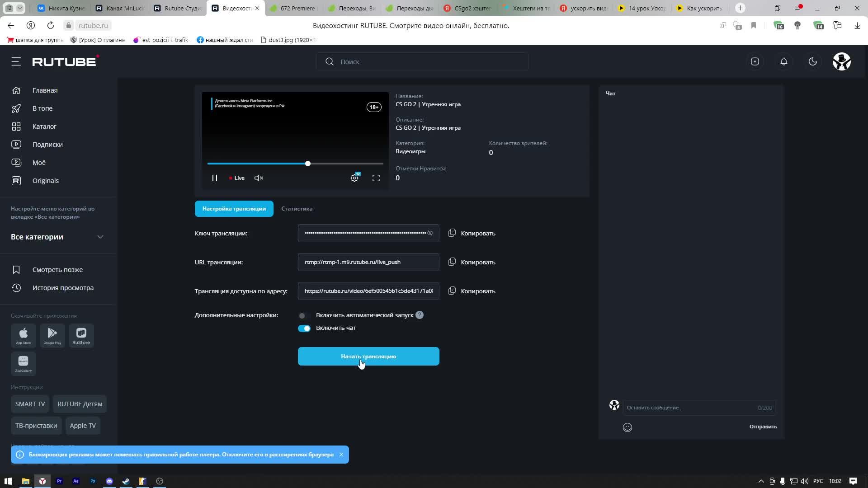Viewport: 868px width, 488px height.
Task: Enable the automatic start toggle
Action: pyautogui.click(x=304, y=315)
